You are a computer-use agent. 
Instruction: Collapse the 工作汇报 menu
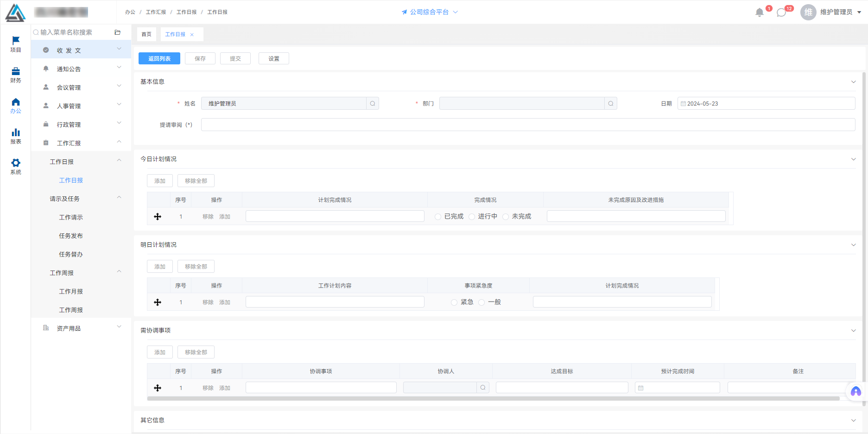click(81, 143)
